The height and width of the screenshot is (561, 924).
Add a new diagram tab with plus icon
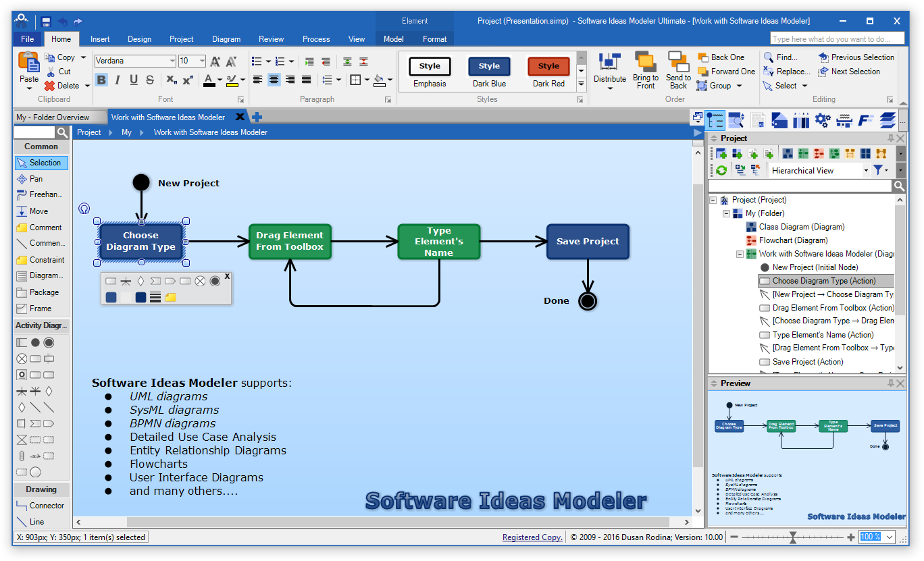pyautogui.click(x=257, y=117)
